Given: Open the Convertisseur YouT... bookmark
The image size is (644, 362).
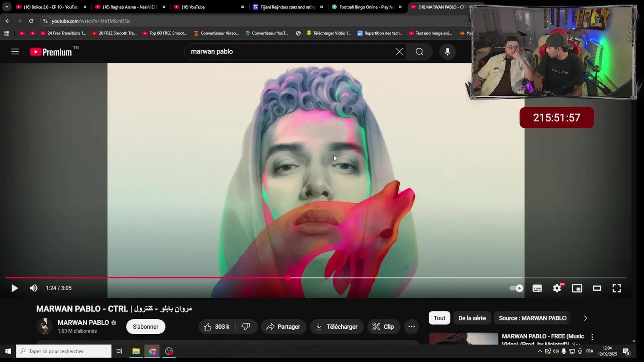Looking at the screenshot, I should point(267,33).
